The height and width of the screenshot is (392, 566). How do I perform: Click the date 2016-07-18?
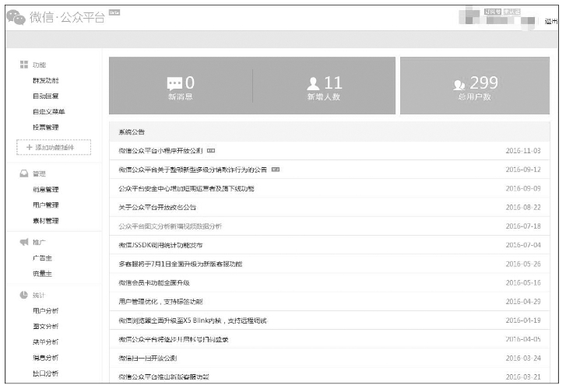tap(523, 226)
